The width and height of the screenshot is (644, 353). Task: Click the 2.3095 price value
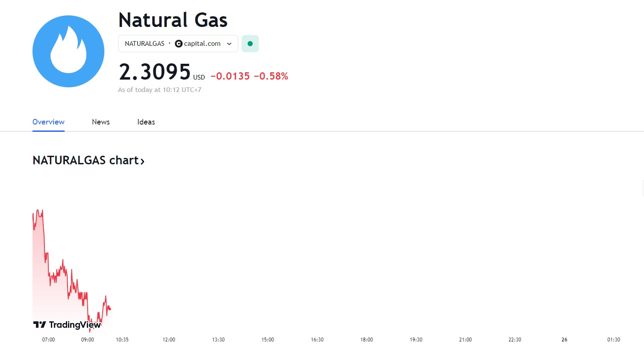click(x=155, y=72)
